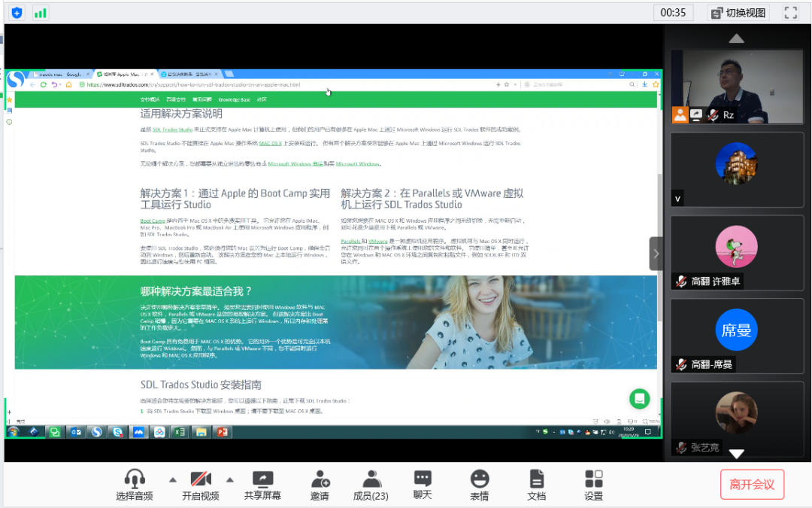Expand the arrow beside 选择音频
Screen dimensions: 812x508
pyautogui.click(x=172, y=479)
